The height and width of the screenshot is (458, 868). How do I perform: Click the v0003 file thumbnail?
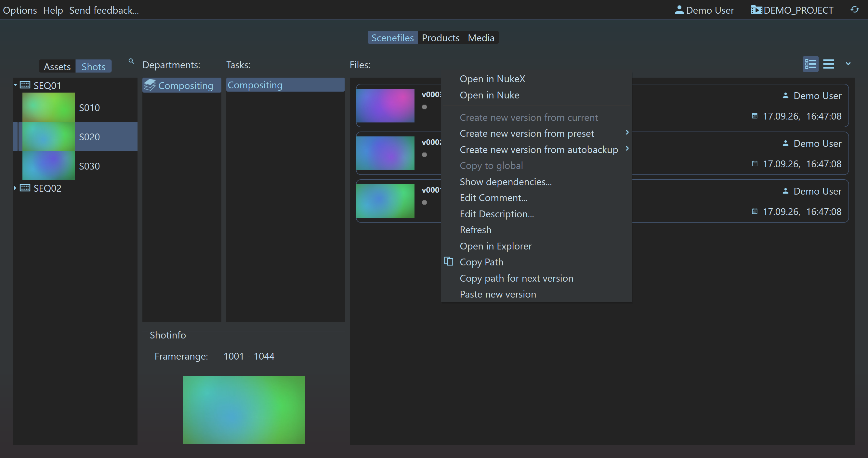point(385,106)
